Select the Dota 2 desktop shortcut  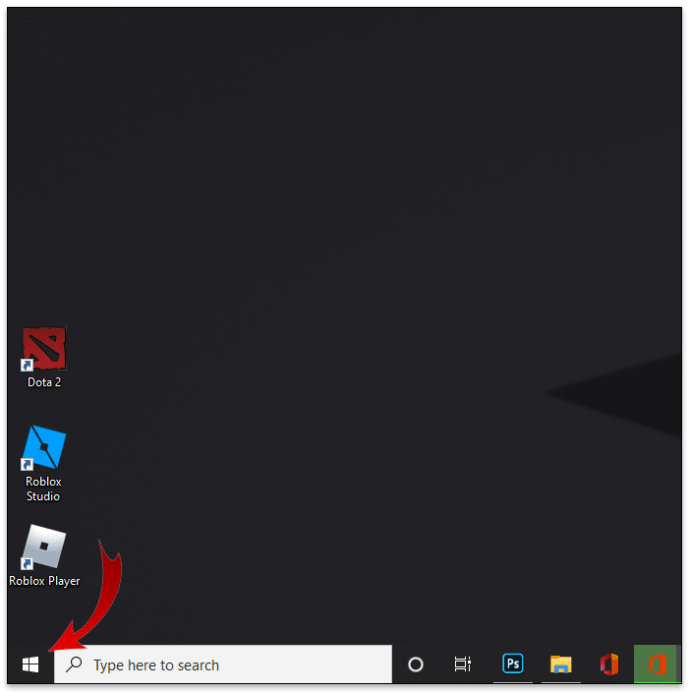pyautogui.click(x=44, y=358)
